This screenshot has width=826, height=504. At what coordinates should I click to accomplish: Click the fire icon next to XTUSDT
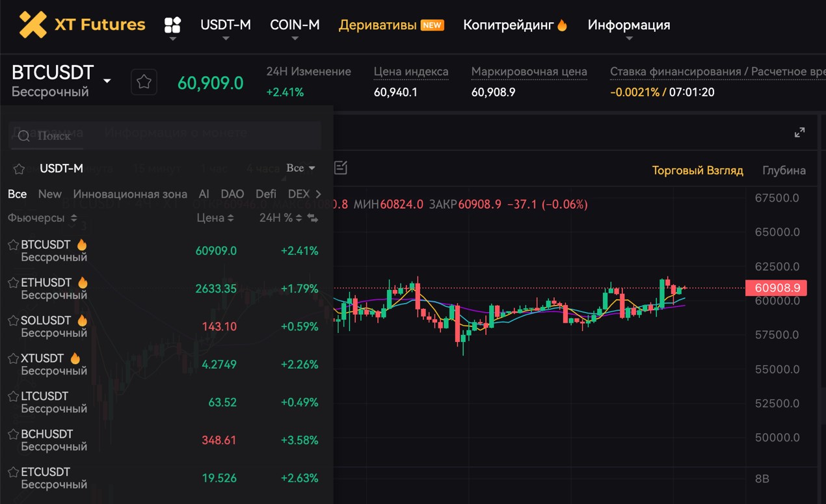pyautogui.click(x=75, y=358)
